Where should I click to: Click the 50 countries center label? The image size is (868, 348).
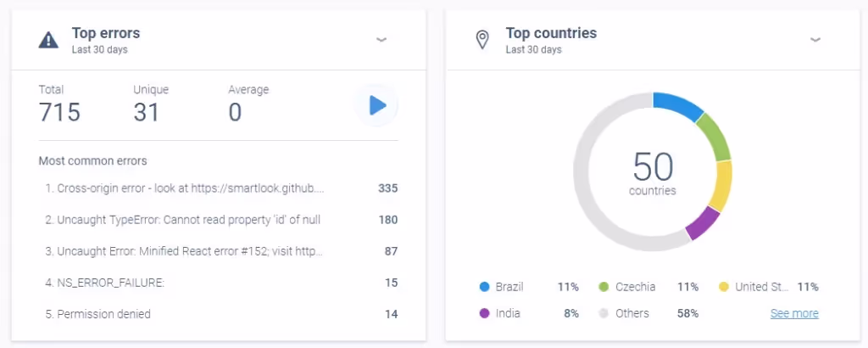(653, 174)
